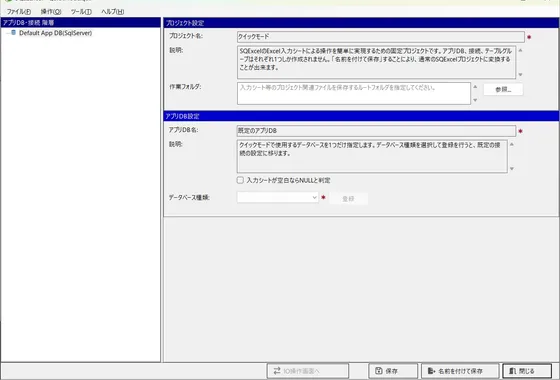Click down arrow of project 説明 scrollbar
Image resolution: width=560 pixels, height=380 pixels.
520,74
